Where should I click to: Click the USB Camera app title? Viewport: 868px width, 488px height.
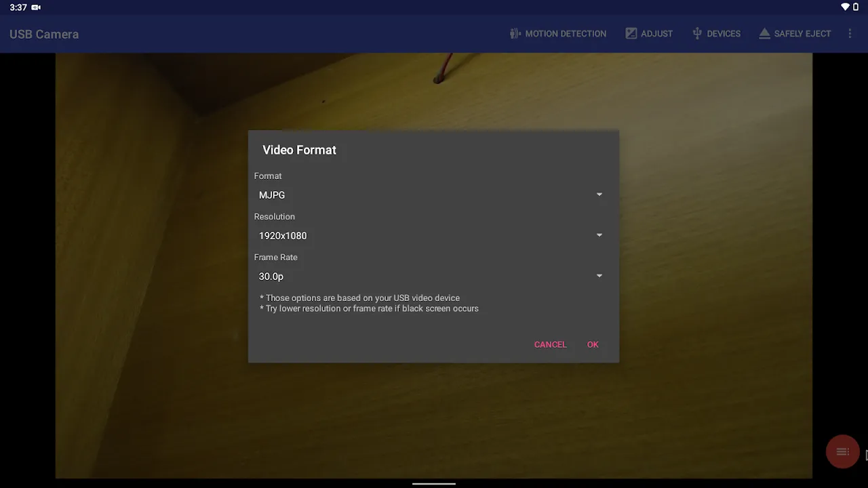pos(44,34)
